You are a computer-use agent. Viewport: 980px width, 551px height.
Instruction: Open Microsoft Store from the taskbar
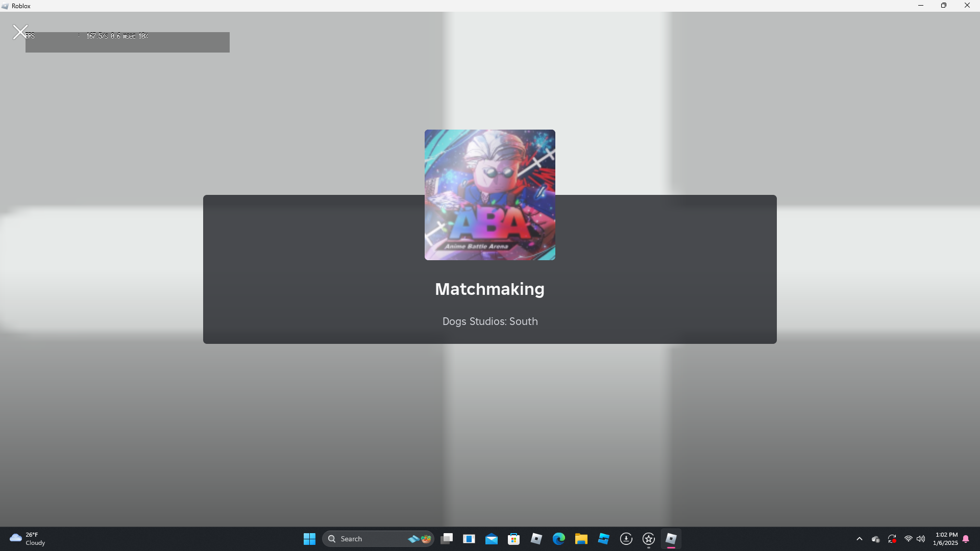[514, 539]
